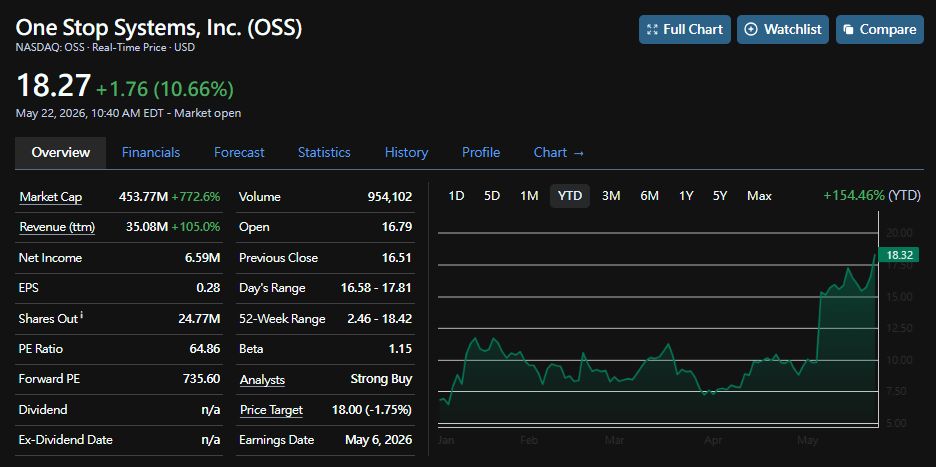
Task: Open the Forecast tab
Action: click(239, 153)
